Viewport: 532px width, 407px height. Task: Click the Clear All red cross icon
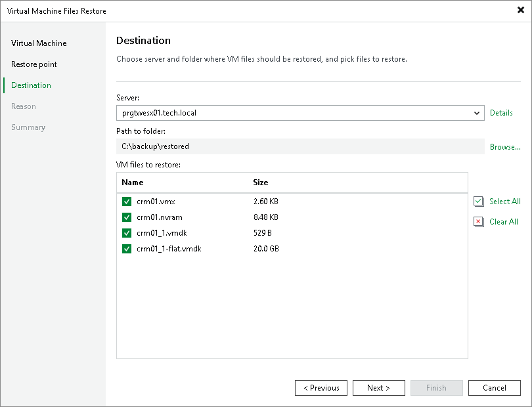click(x=479, y=222)
